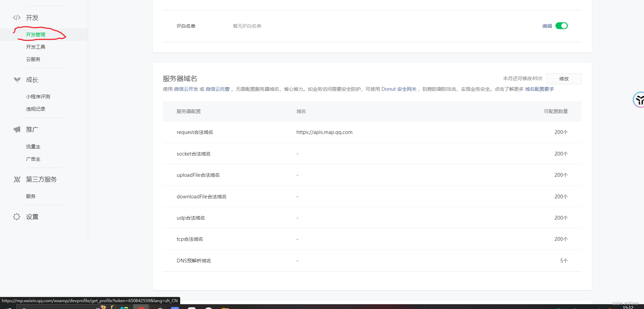
Task: Click the 设置 gear icon
Action: coord(17,217)
